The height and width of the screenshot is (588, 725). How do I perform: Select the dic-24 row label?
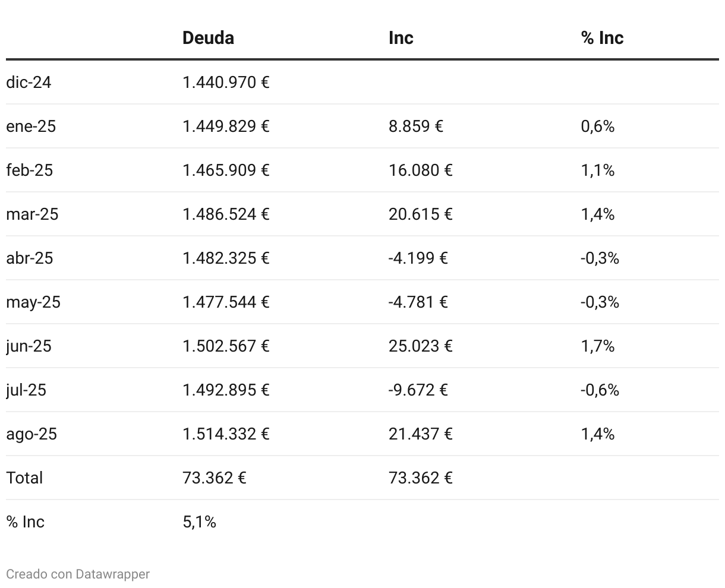click(29, 82)
